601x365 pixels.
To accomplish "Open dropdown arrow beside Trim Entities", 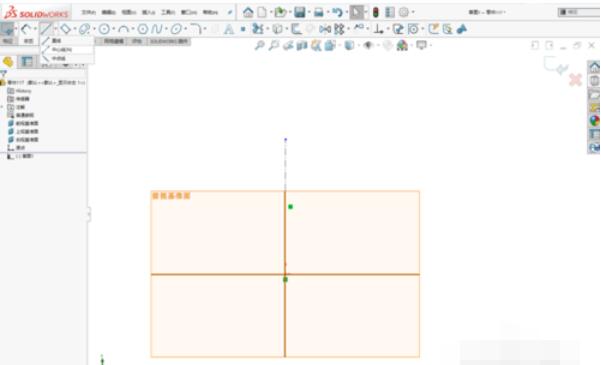I will pos(267,29).
